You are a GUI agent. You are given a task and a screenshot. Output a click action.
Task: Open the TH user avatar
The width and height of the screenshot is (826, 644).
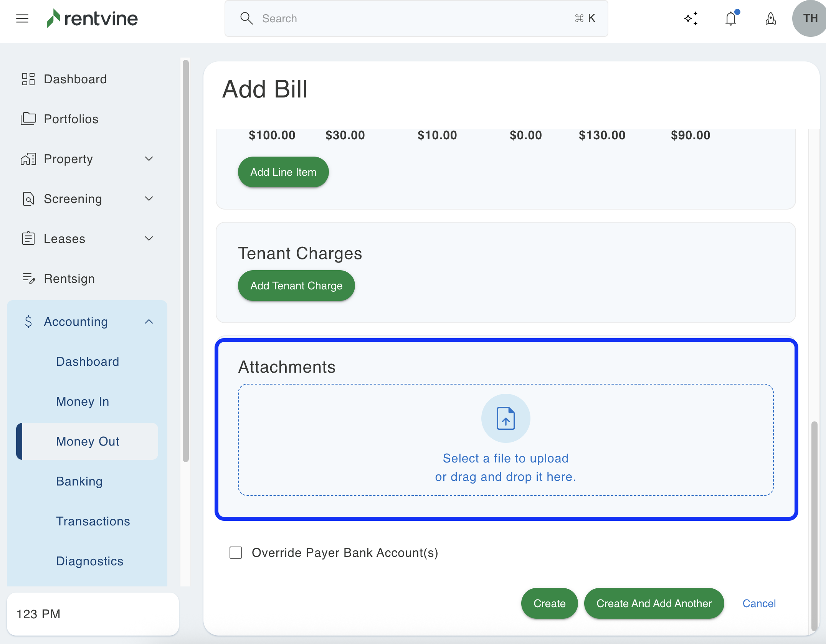click(810, 18)
